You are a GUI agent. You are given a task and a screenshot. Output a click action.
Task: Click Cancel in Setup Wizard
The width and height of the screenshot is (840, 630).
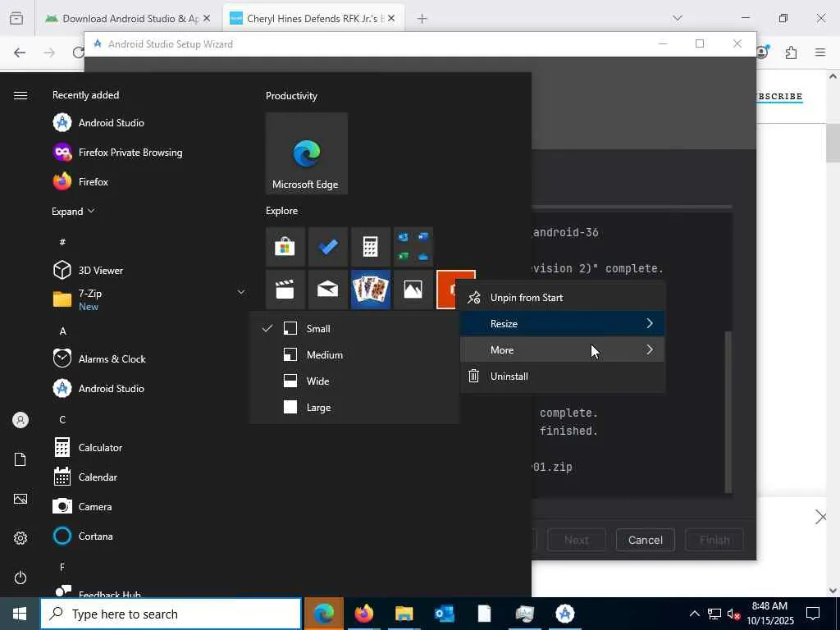coord(645,540)
